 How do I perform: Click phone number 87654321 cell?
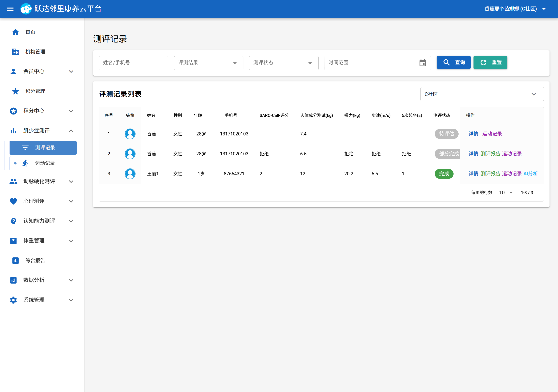click(234, 174)
